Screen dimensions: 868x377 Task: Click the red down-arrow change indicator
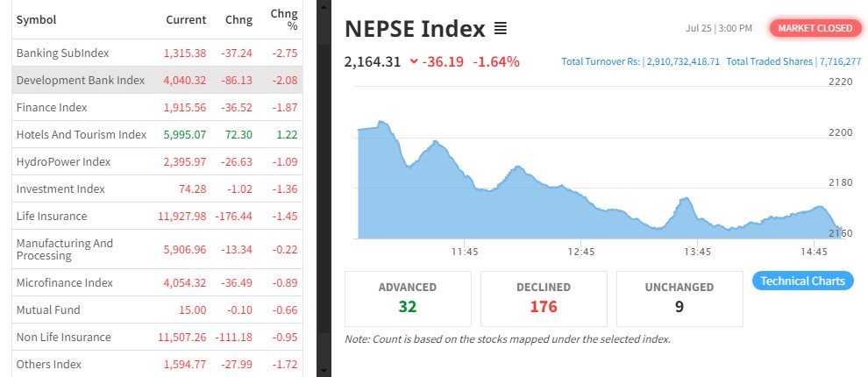pyautogui.click(x=414, y=62)
